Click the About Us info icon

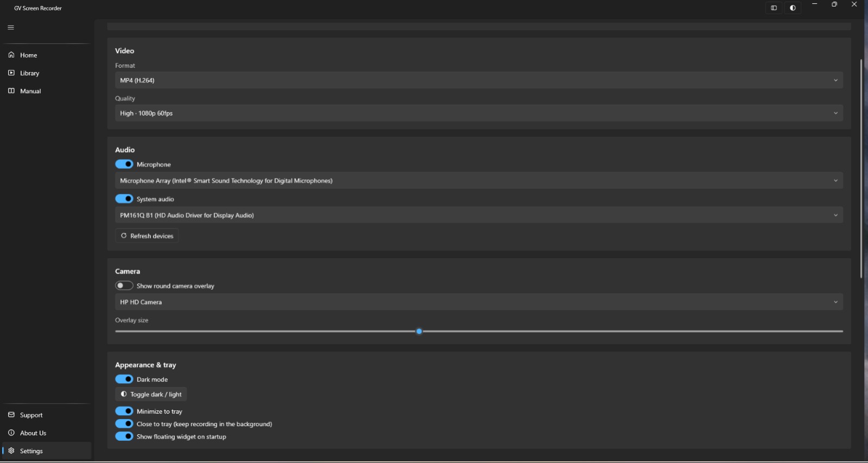point(11,433)
